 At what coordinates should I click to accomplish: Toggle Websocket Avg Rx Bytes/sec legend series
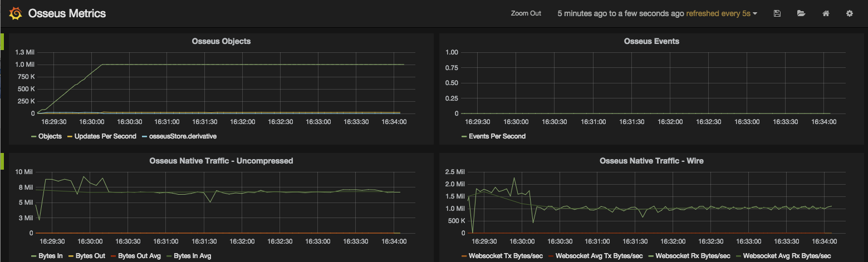click(x=787, y=256)
